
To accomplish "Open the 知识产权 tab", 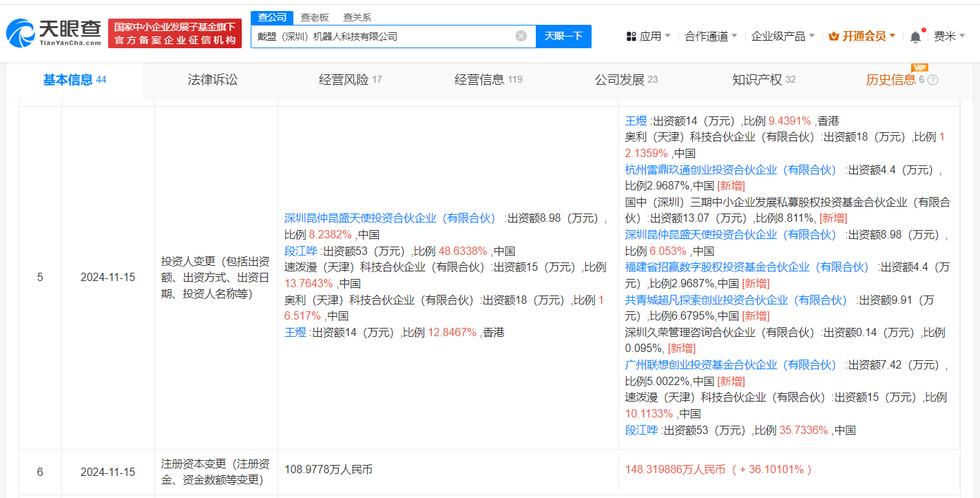I will tap(764, 80).
